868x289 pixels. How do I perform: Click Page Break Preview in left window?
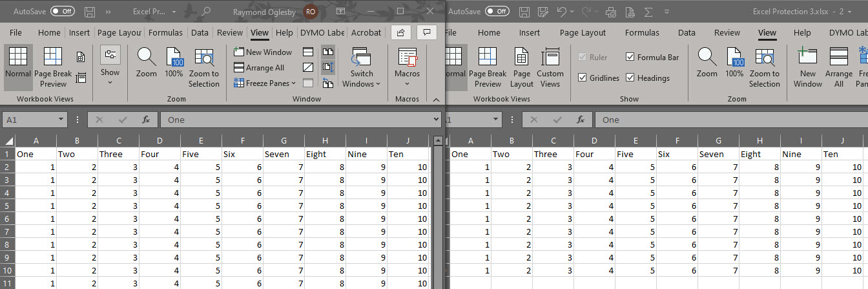tap(53, 67)
